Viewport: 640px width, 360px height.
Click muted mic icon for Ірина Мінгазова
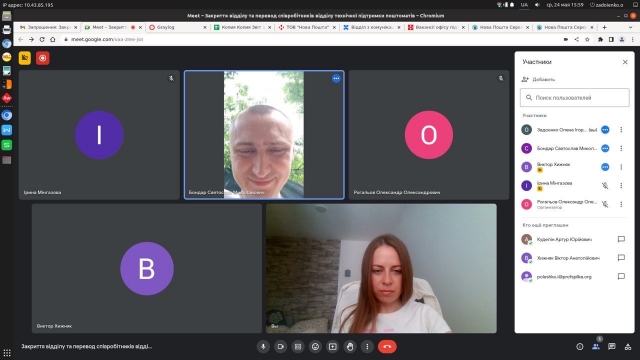(x=605, y=186)
